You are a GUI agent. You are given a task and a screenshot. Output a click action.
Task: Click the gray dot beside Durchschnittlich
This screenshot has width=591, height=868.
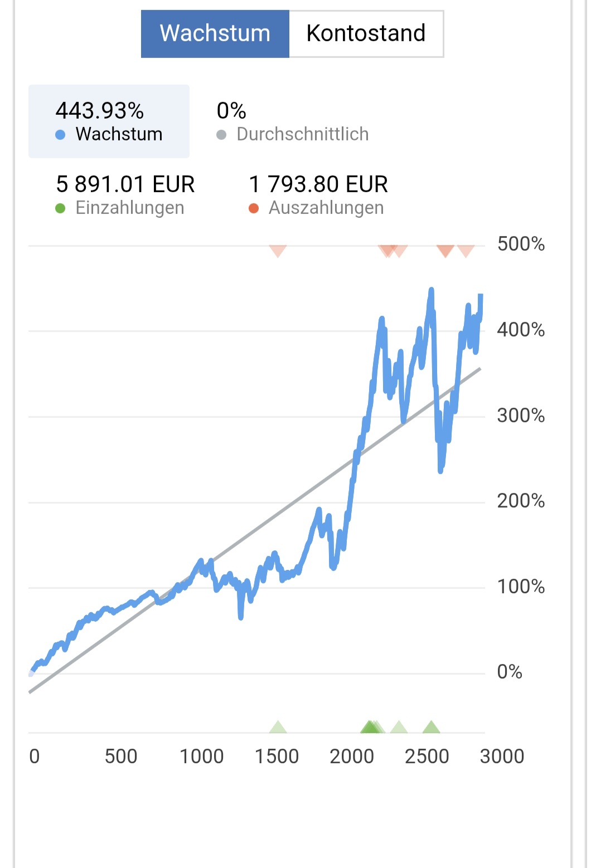(x=221, y=135)
